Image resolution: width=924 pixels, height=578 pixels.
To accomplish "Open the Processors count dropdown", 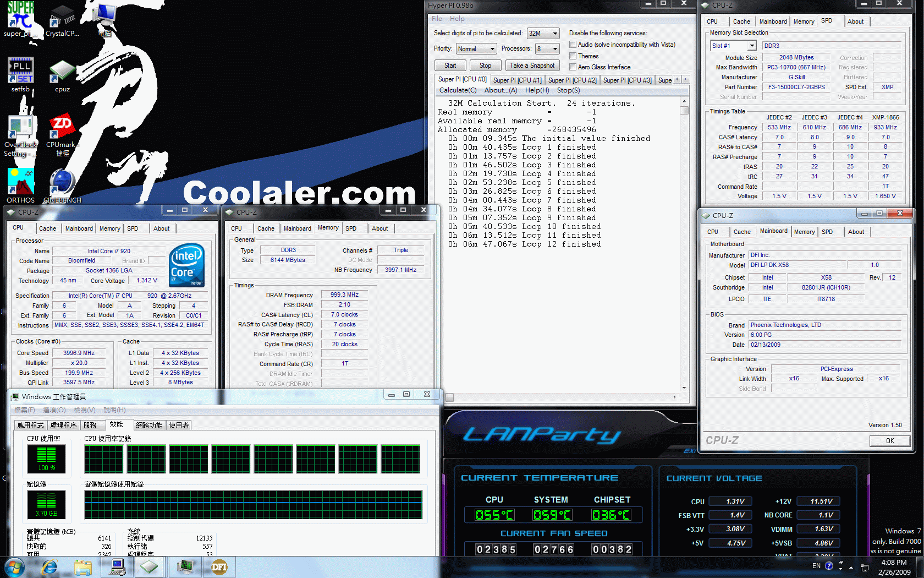I will pos(547,49).
